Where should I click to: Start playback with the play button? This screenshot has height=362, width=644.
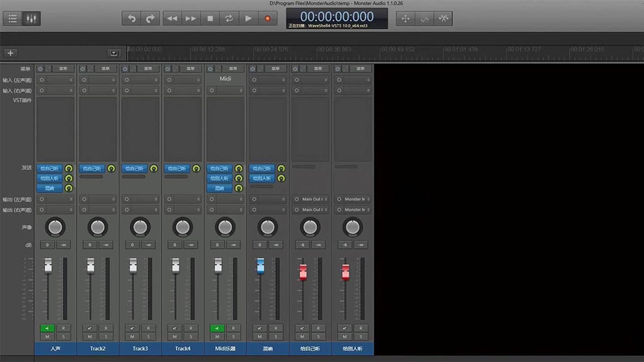(248, 18)
